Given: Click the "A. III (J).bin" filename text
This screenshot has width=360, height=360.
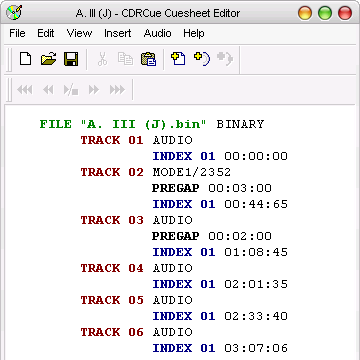Looking at the screenshot, I should (144, 124).
